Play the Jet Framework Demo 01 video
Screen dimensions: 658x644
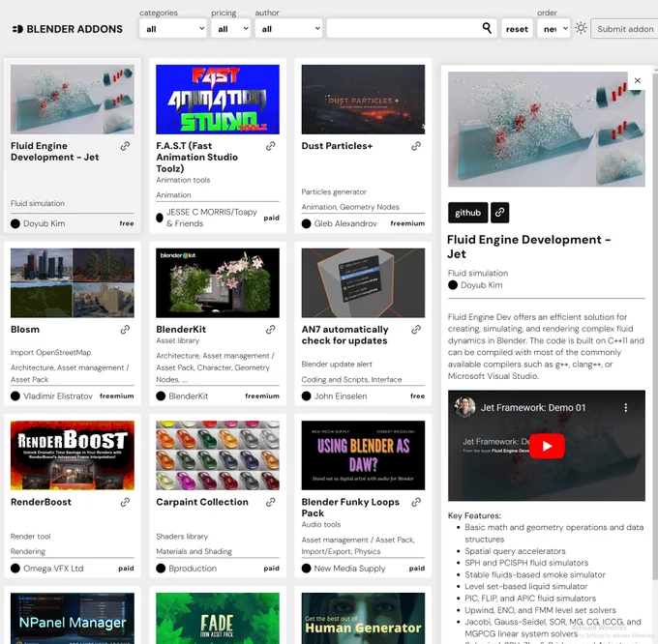547,446
